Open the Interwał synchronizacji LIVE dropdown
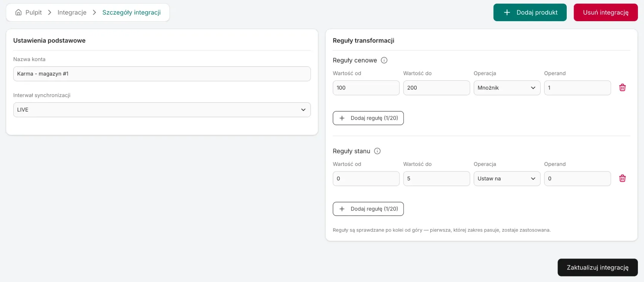Screen dimensions: 644x282 162,110
